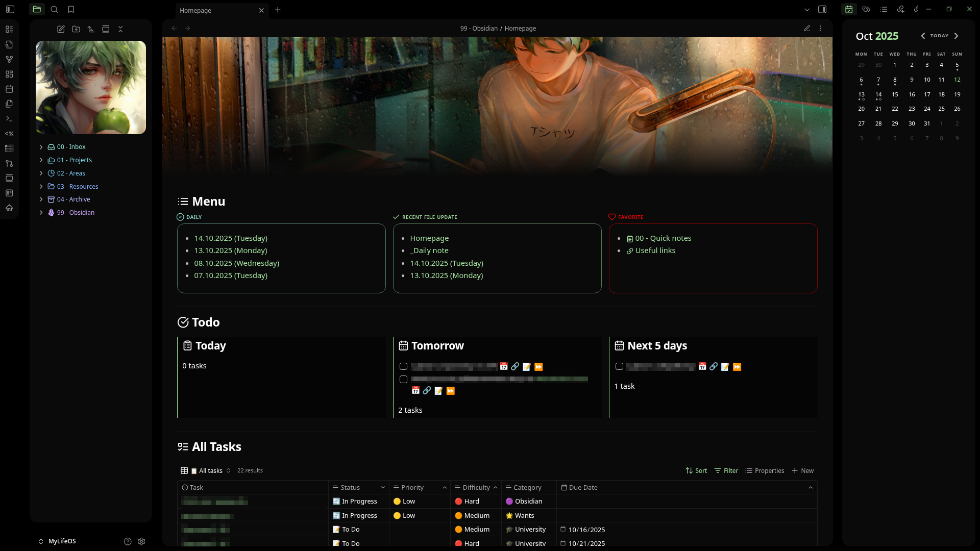
Task: Open the tags panel in right sidebar
Action: [866, 9]
